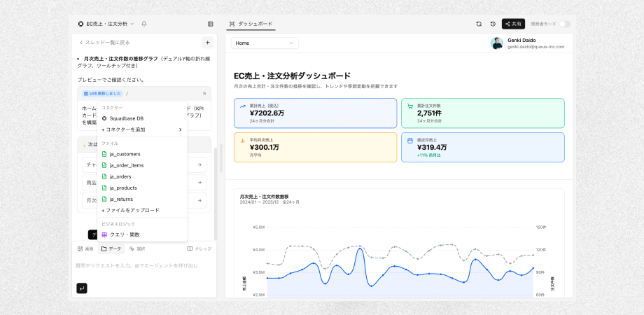Click the +11% 前月比 text
This screenshot has width=644, height=315.
coord(429,155)
